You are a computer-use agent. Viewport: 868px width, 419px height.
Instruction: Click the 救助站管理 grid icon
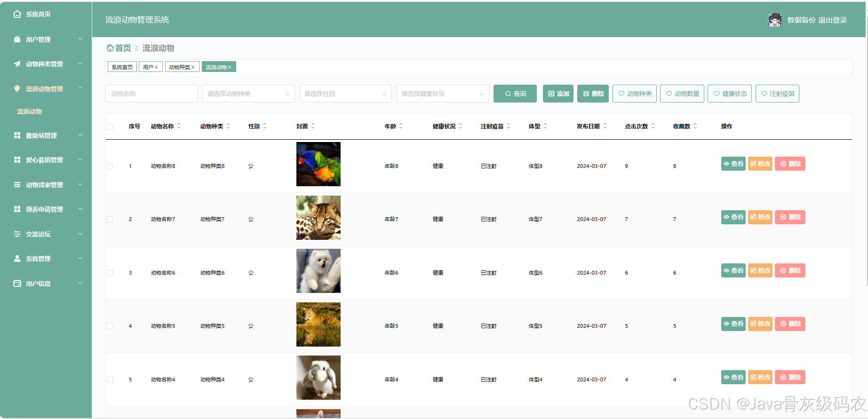[x=17, y=135]
